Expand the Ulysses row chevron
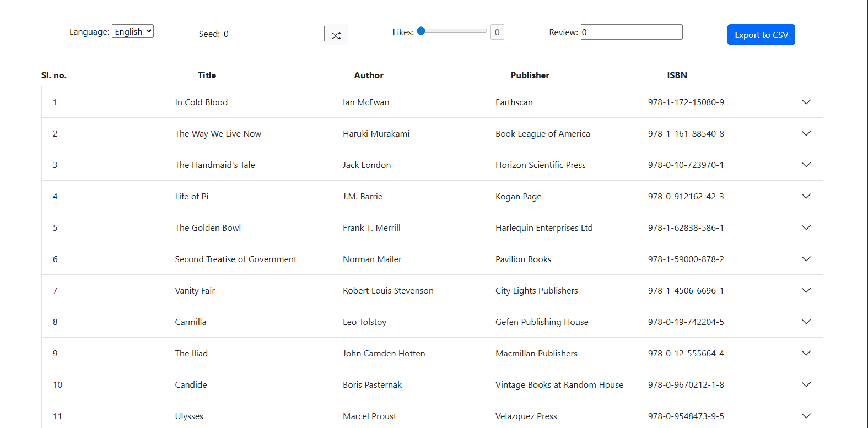This screenshot has width=868, height=428. click(806, 416)
